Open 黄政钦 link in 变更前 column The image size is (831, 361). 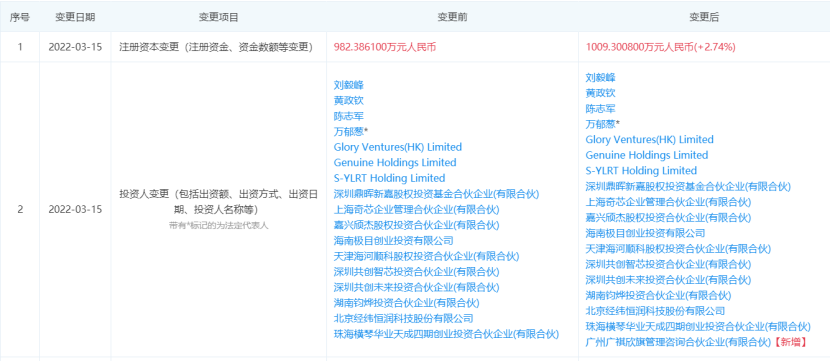click(349, 100)
